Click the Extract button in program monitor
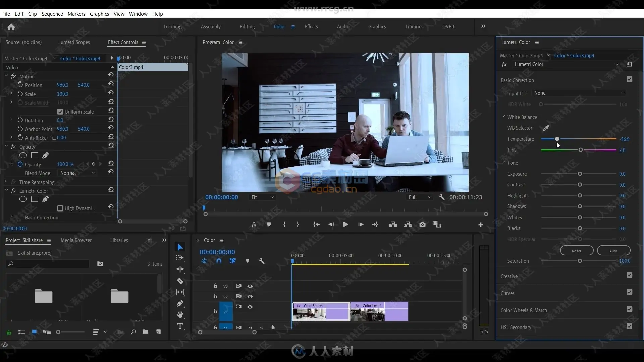 point(408,225)
